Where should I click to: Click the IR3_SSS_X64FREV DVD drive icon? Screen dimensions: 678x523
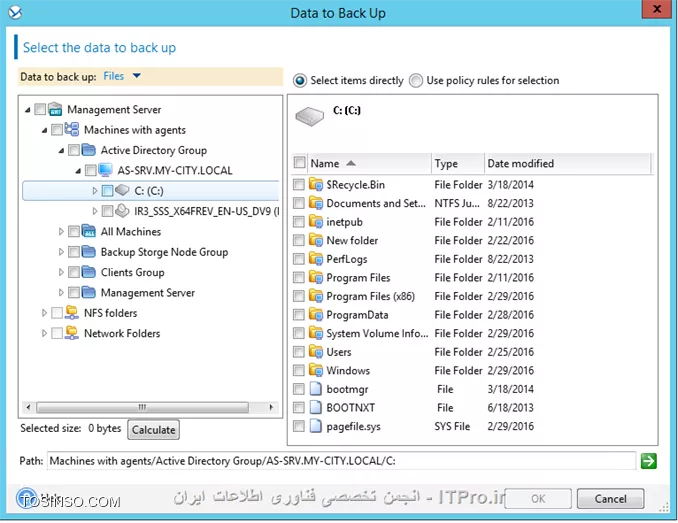click(122, 210)
